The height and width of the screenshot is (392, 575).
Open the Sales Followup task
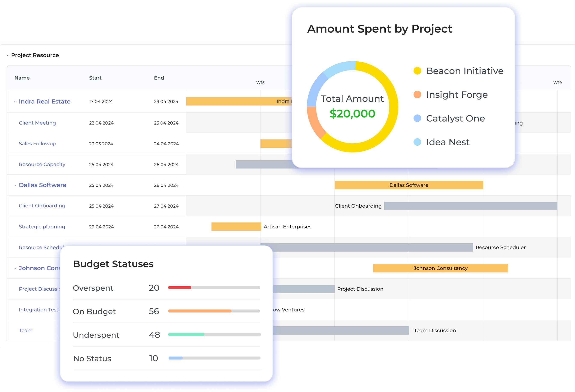[x=38, y=144]
